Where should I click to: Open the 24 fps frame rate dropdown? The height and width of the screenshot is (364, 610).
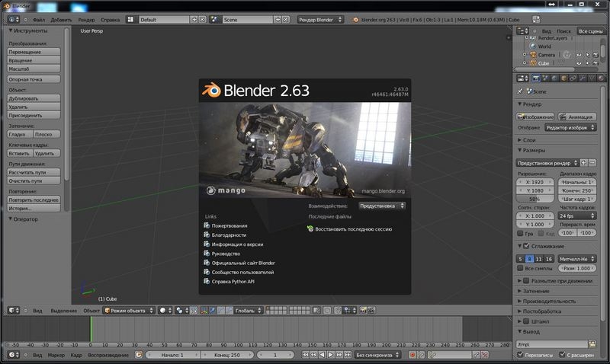pos(578,216)
